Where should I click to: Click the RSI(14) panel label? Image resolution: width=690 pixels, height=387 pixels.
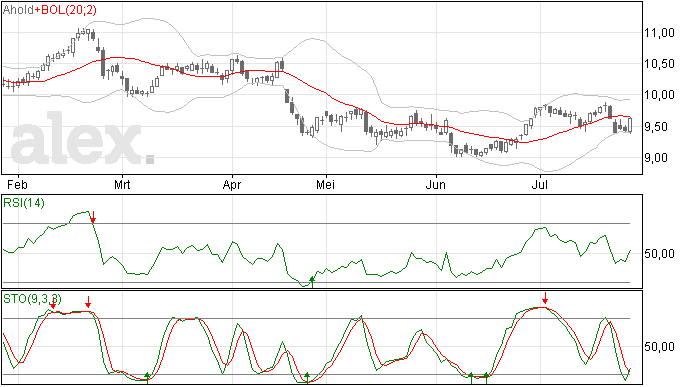(x=24, y=203)
